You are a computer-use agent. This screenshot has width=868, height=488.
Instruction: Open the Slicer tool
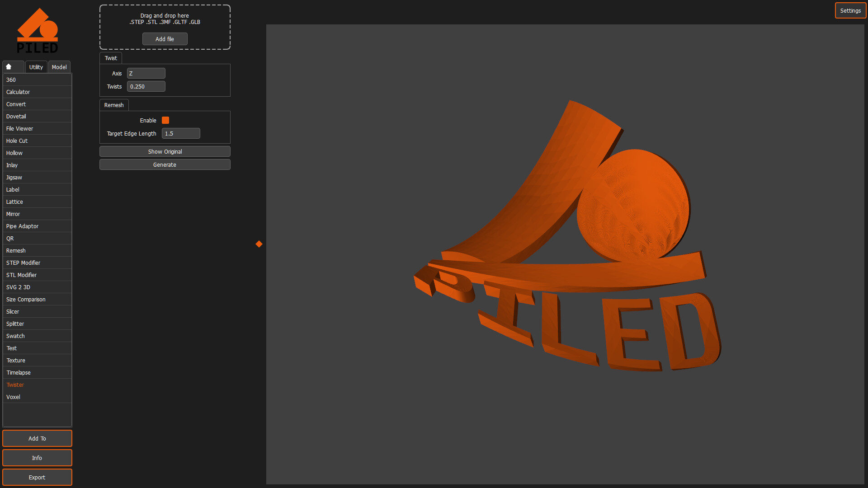point(37,311)
